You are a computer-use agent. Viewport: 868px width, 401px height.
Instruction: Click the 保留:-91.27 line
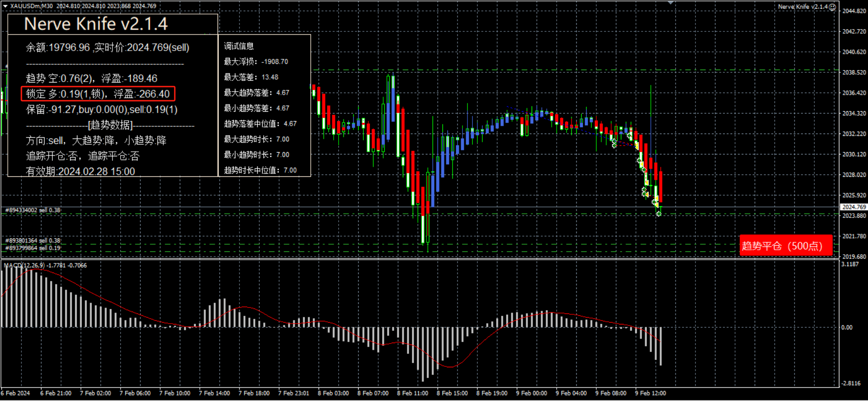click(x=102, y=109)
